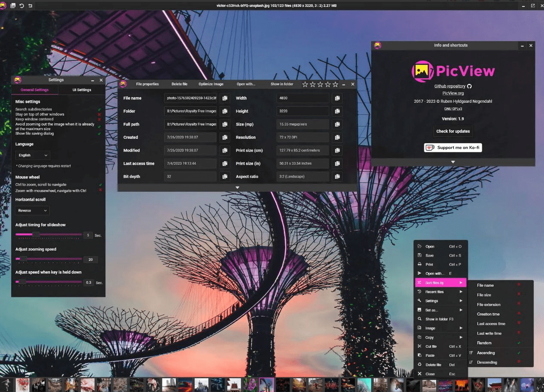
Task: Select Optimize image in properties toolbar
Action: pos(211,84)
